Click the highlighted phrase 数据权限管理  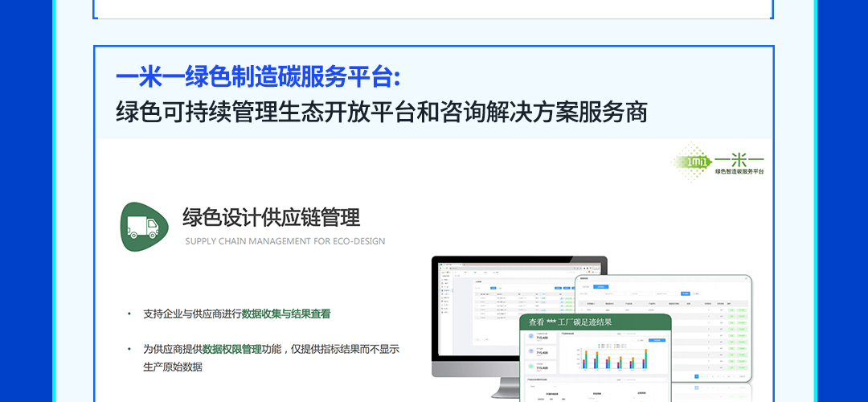pyautogui.click(x=232, y=350)
